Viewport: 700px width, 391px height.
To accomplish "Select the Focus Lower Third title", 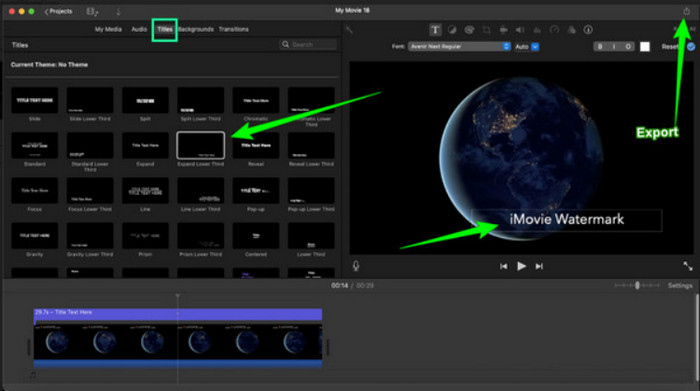I will point(90,191).
